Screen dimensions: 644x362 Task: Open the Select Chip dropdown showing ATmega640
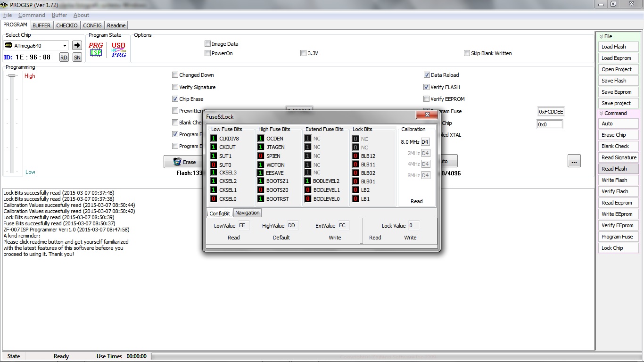coord(36,45)
